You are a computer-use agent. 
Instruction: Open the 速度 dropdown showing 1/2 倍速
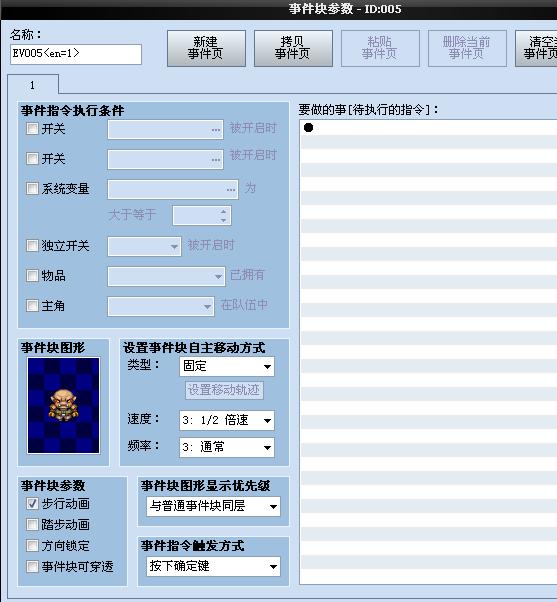[x=227, y=420]
